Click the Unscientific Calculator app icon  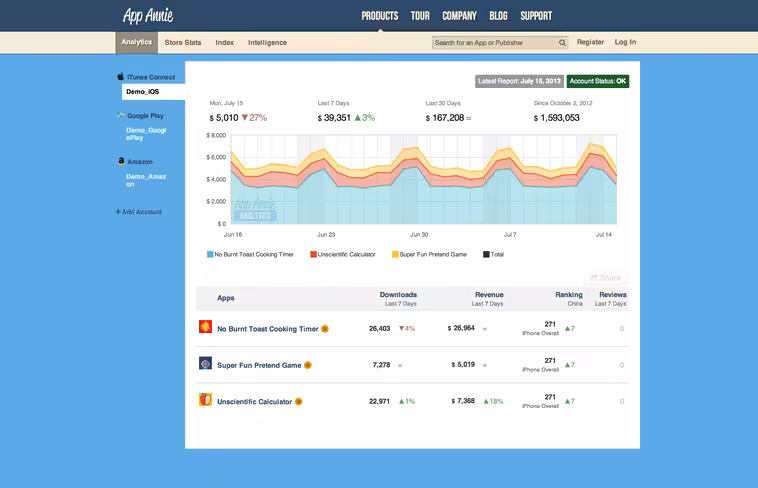(x=205, y=399)
